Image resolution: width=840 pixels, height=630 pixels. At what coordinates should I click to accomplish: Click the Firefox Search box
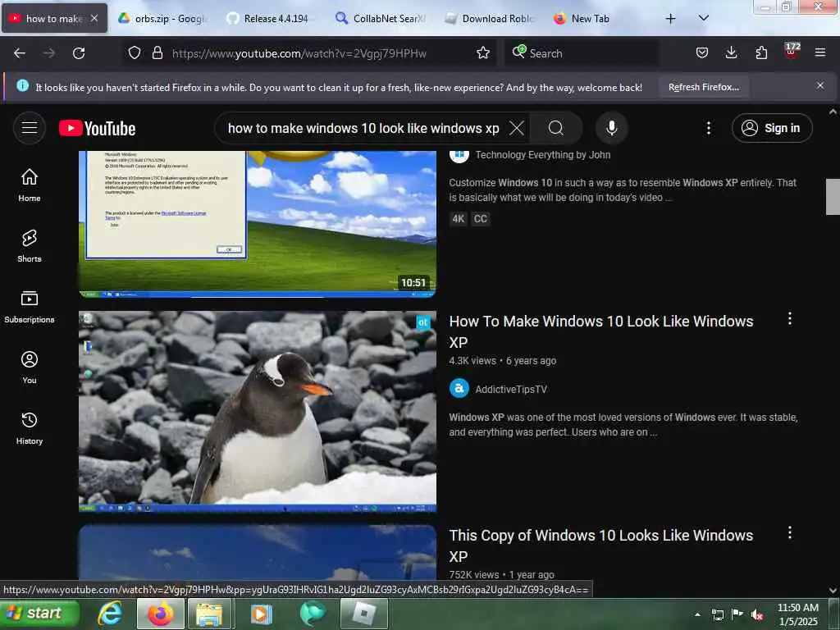pyautogui.click(x=582, y=53)
